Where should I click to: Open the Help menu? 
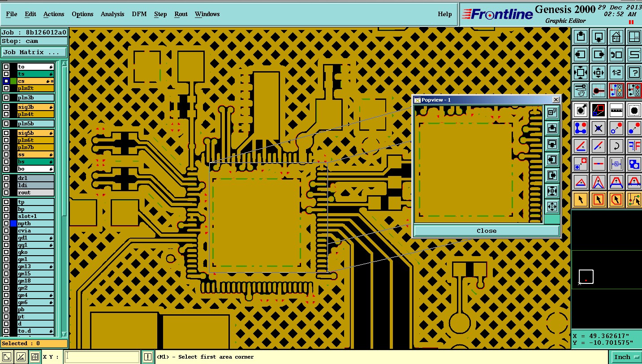445,14
